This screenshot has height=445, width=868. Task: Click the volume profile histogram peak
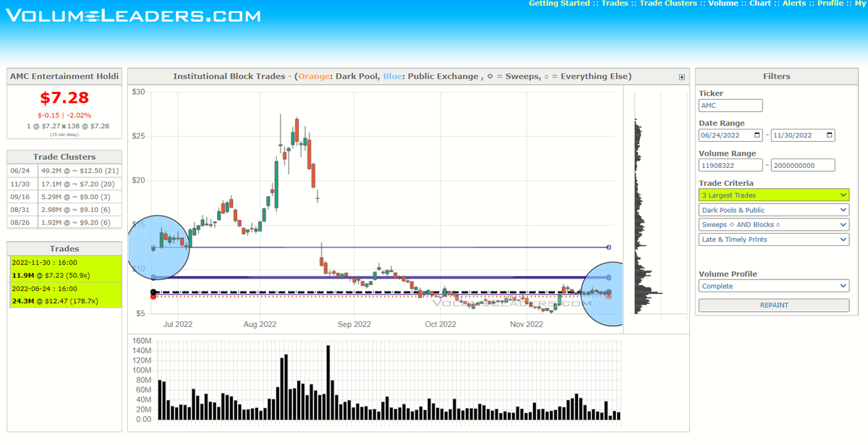coord(649,293)
